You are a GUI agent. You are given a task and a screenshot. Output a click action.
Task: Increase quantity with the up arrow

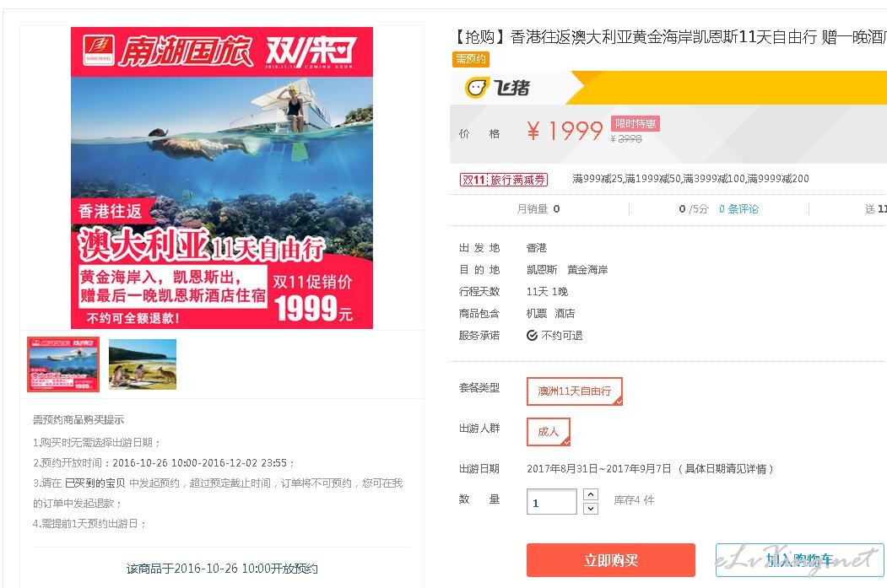pyautogui.click(x=590, y=494)
